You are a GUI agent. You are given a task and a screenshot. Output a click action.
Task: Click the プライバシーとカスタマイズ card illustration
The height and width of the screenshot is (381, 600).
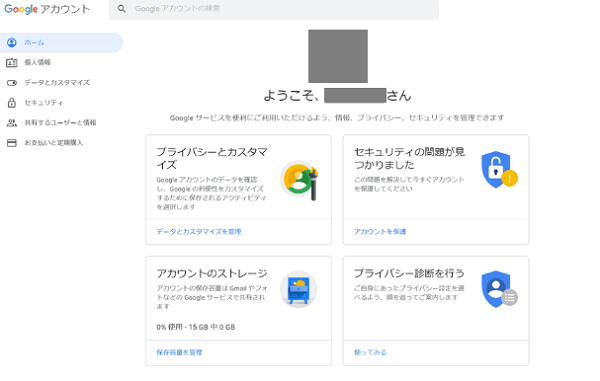(299, 181)
